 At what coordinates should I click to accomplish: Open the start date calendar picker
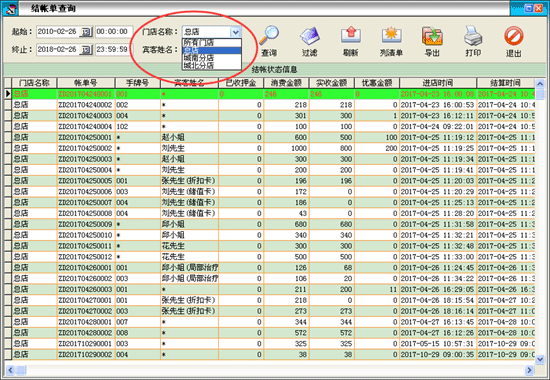86,32
